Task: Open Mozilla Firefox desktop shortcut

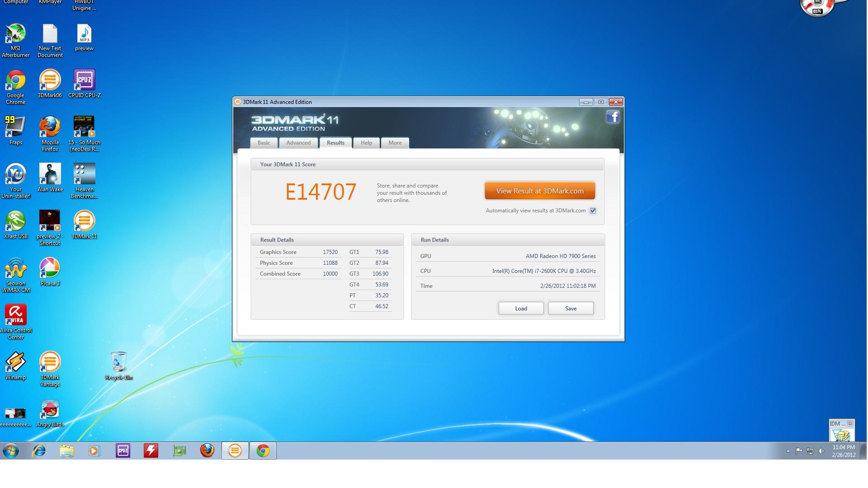Action: [50, 134]
